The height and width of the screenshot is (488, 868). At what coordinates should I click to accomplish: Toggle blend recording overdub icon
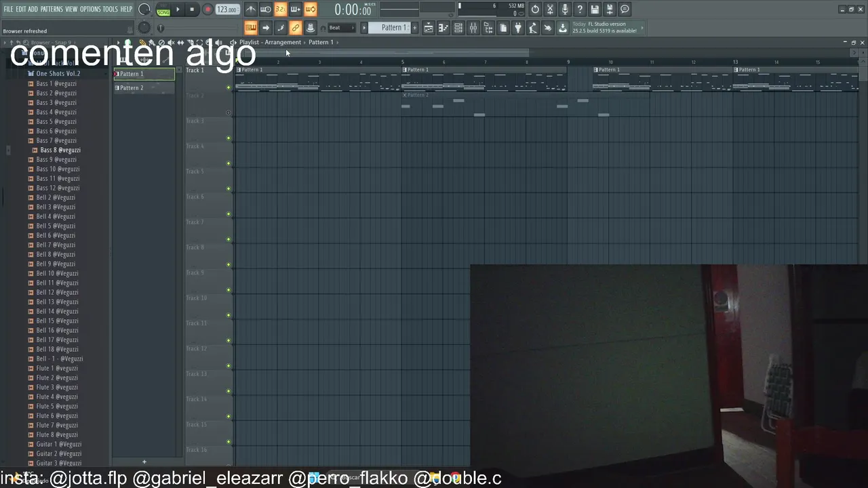pos(295,9)
